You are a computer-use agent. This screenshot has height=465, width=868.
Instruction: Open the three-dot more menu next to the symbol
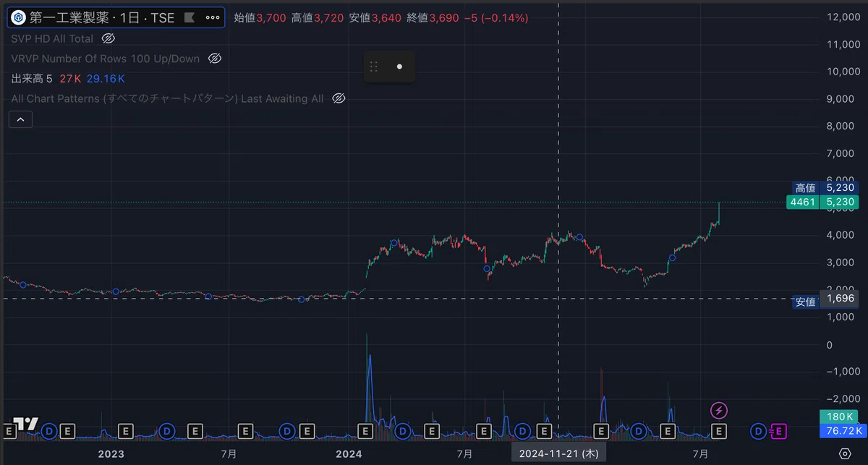click(x=212, y=17)
